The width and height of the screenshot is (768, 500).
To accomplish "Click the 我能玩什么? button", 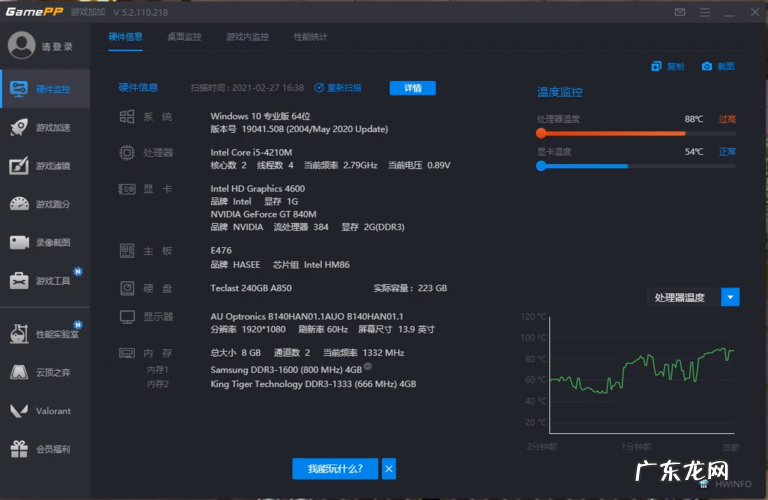I will tap(334, 468).
